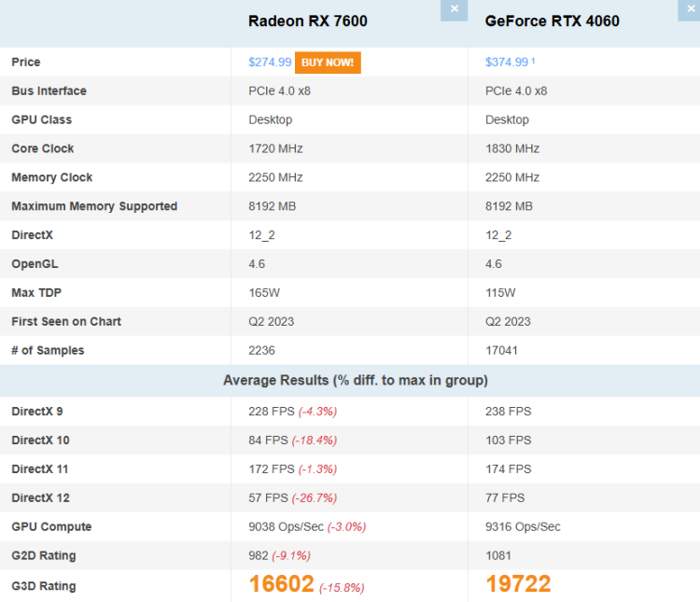Click the 17041 samples value
Viewport: 700px width, 602px height.
501,351
